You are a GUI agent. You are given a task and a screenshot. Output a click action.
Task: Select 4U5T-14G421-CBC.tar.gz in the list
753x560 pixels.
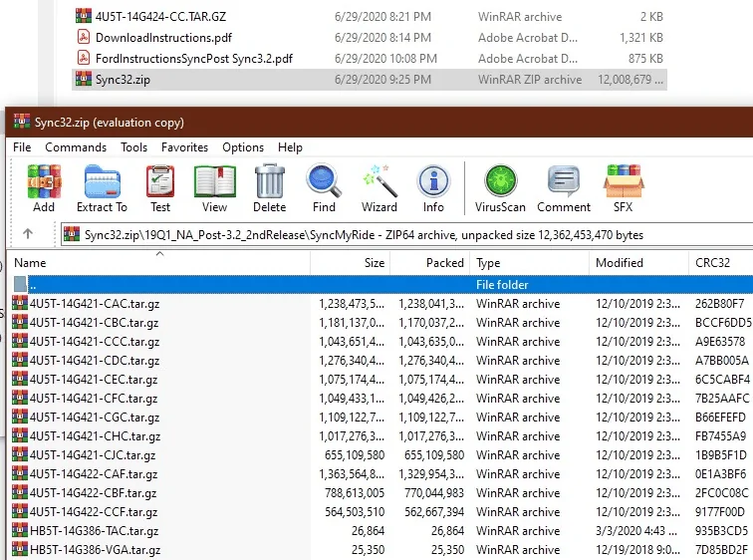[94, 322]
